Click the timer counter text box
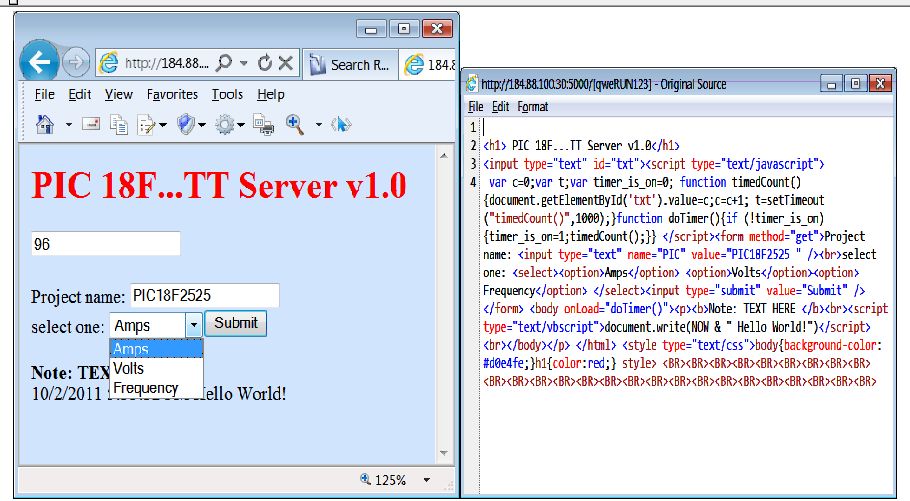 [x=105, y=244]
